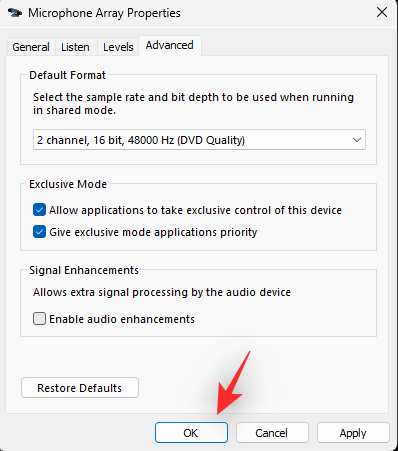Viewport: 398px width, 451px height.
Task: Click the Give exclusive mode applications priority label
Action: pos(153,232)
